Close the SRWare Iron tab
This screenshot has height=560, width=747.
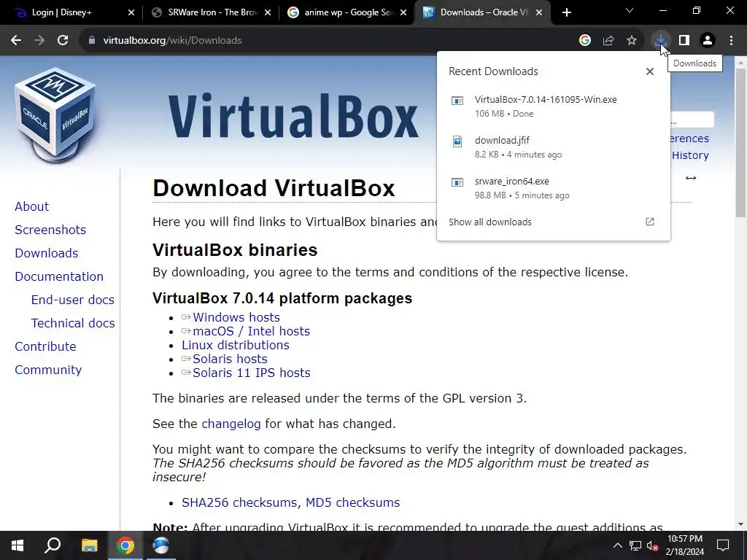tap(268, 12)
